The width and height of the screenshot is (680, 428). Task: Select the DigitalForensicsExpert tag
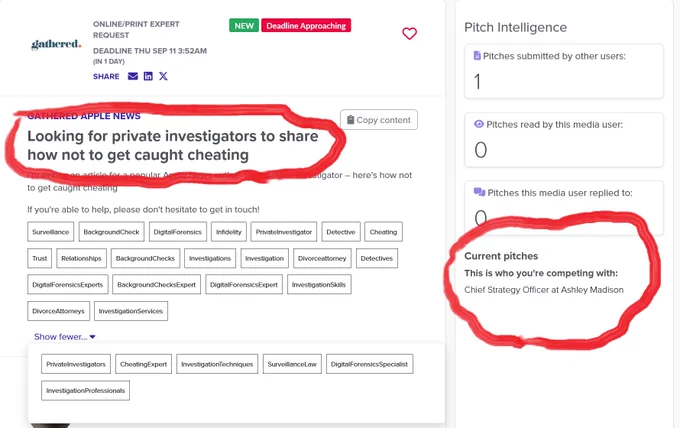244,285
